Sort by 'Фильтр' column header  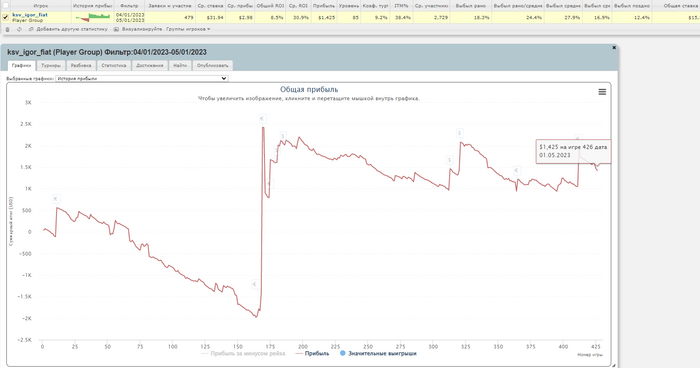129,6
